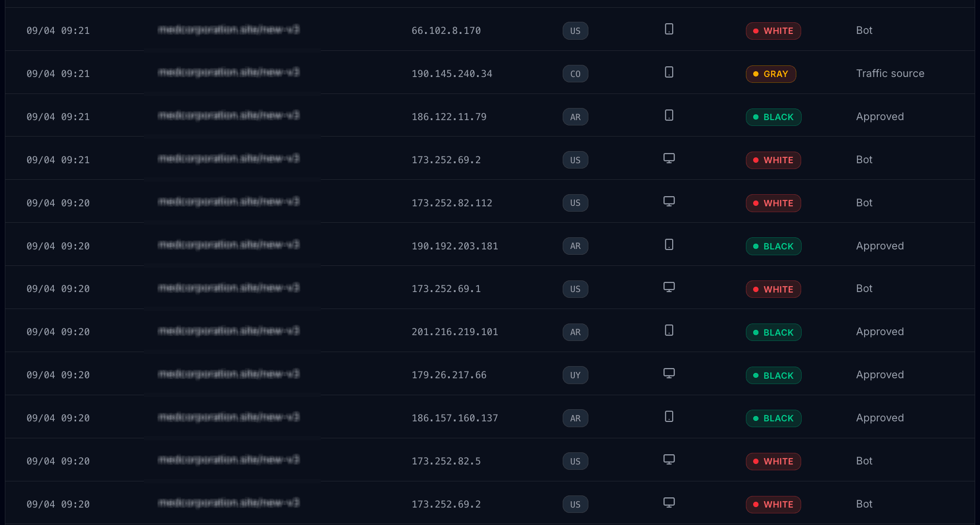The height and width of the screenshot is (525, 980).
Task: Click the desktop icon on the 173.252.82.5 row
Action: coord(669,459)
